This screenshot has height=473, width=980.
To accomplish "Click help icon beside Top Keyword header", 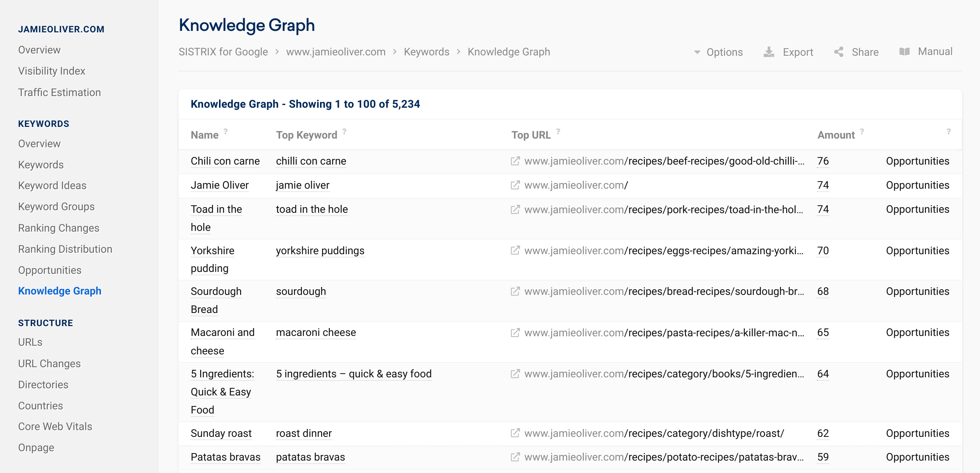I will (344, 131).
